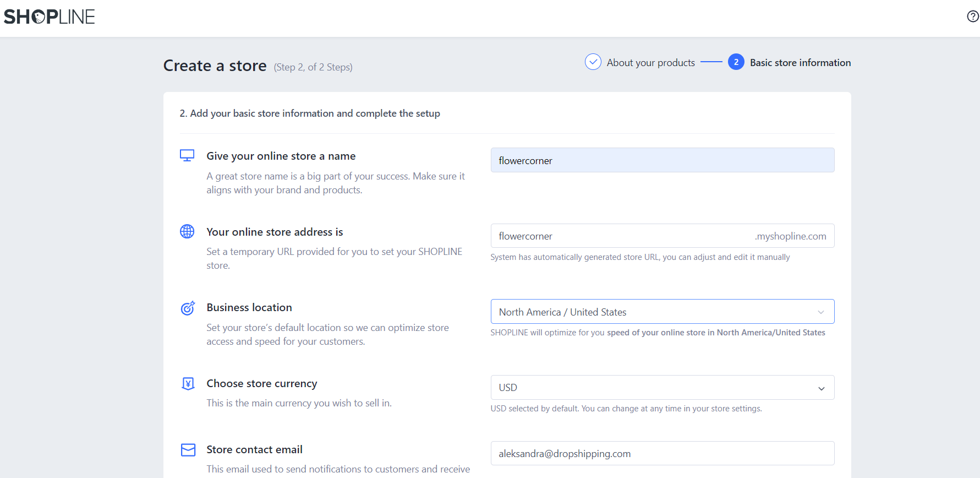Click the 'Set your store's default location' description
980x478 pixels.
click(327, 334)
